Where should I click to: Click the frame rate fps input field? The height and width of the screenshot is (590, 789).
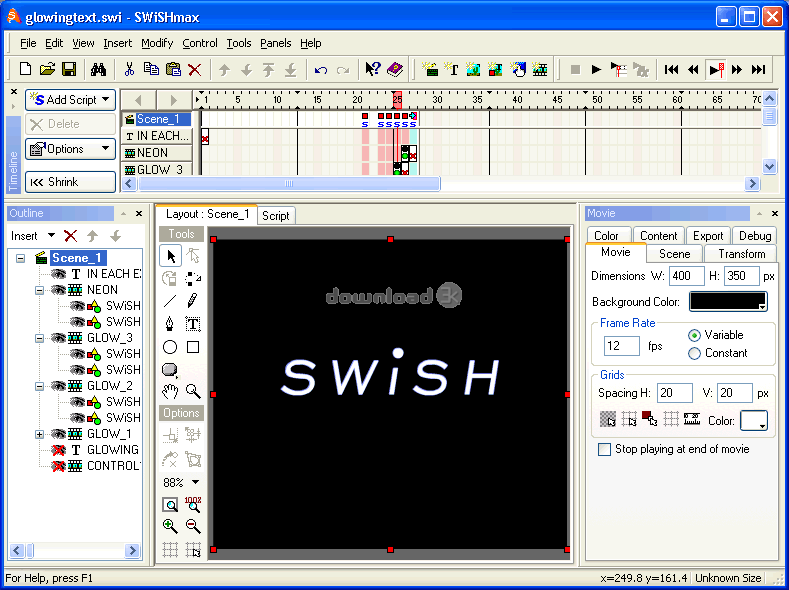tap(621, 346)
